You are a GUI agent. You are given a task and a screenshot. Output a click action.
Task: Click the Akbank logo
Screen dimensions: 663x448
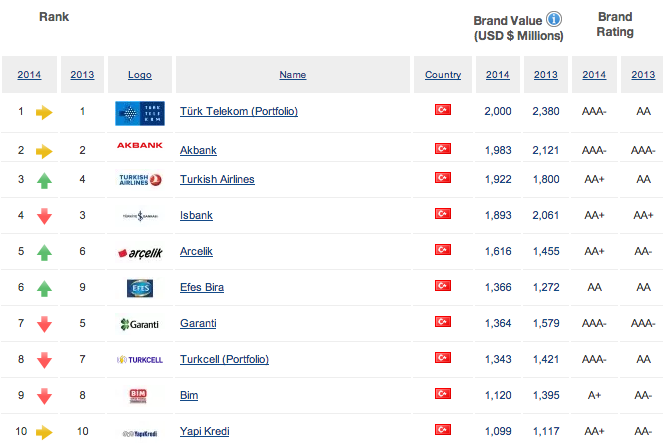click(x=140, y=145)
